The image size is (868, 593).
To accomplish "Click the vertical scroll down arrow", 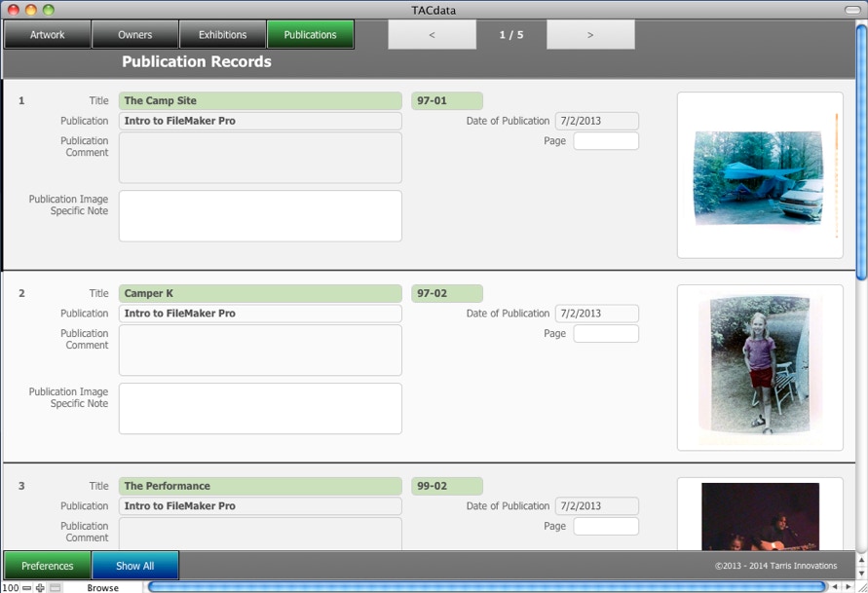I will pos(861,573).
